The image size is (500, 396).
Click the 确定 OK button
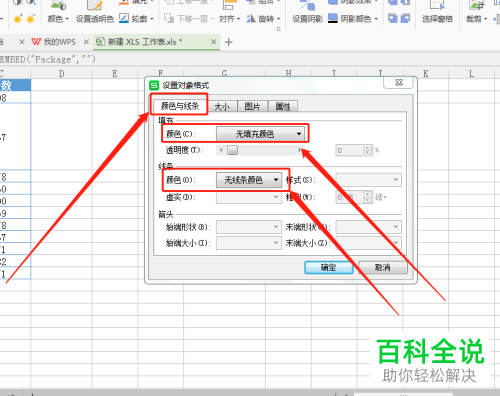pyautogui.click(x=329, y=267)
